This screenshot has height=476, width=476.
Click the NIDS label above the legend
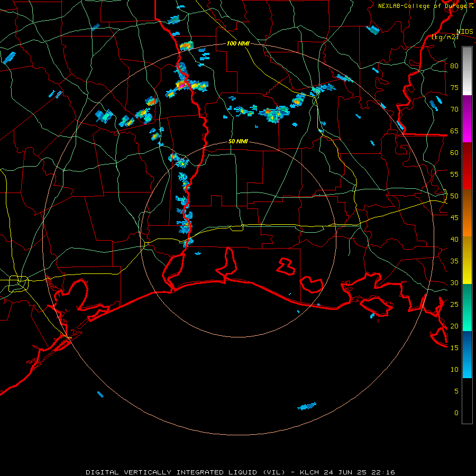click(x=464, y=32)
